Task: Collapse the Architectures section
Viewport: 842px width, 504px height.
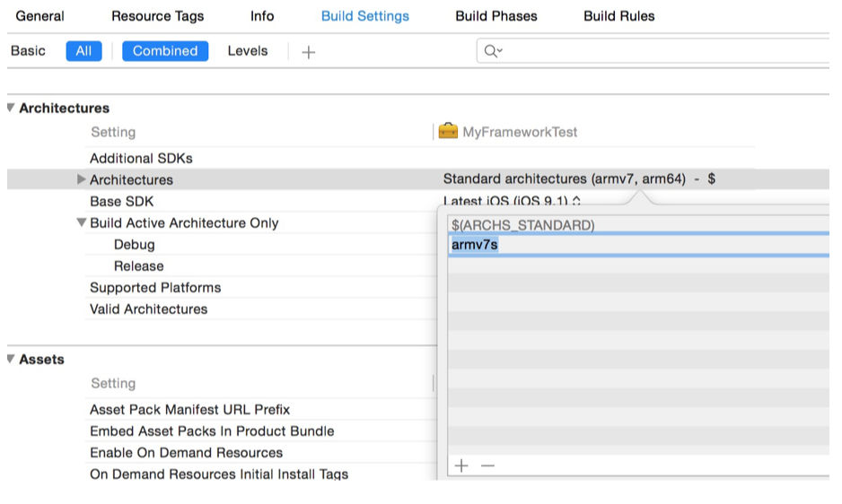Action: (11, 108)
